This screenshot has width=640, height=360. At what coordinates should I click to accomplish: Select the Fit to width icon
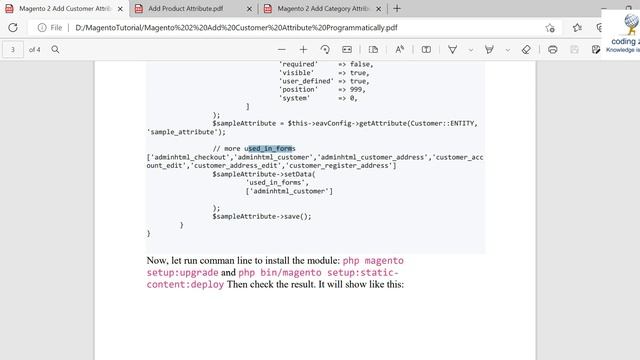coord(347,49)
